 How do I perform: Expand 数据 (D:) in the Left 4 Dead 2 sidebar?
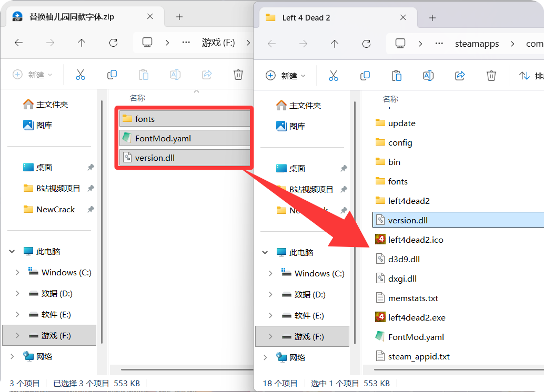click(x=270, y=295)
